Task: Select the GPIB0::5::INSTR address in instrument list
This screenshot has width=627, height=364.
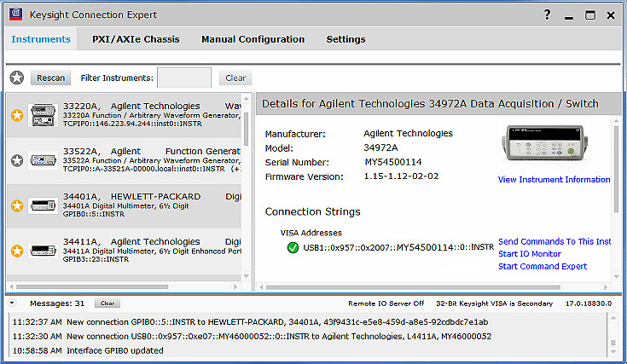Action: 94,214
